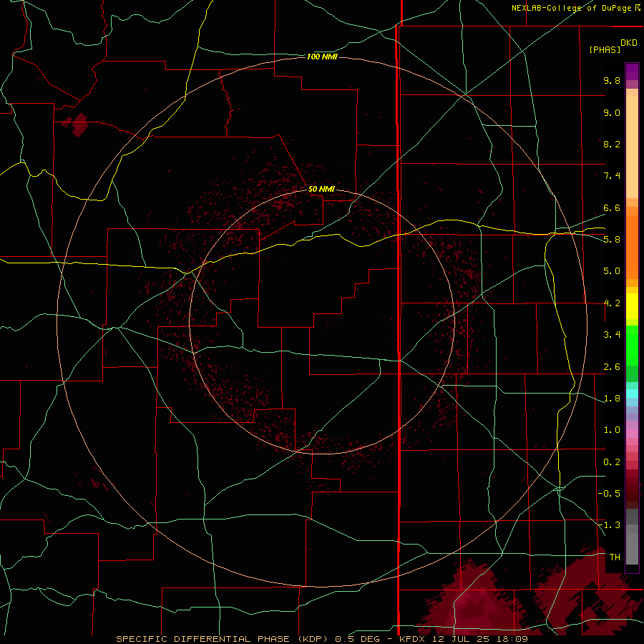This screenshot has height=644, width=644.
Task: Click the 5.8 scale value
Action: click(x=612, y=239)
